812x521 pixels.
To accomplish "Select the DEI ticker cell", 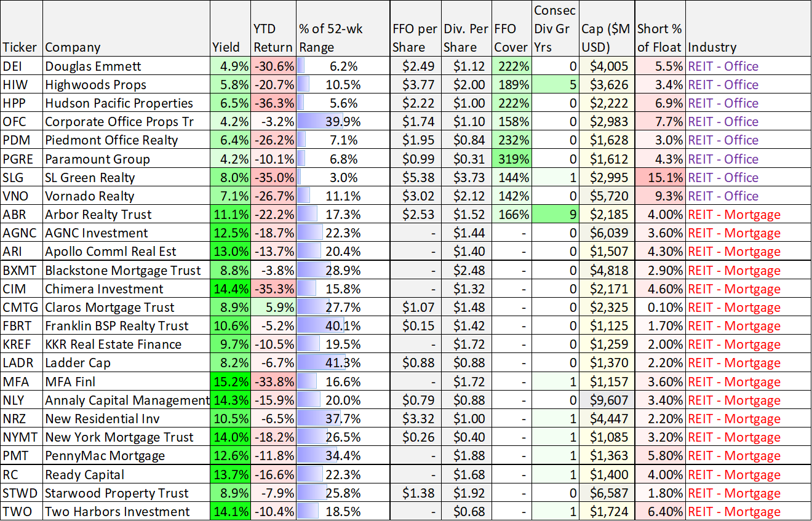I will (21, 66).
